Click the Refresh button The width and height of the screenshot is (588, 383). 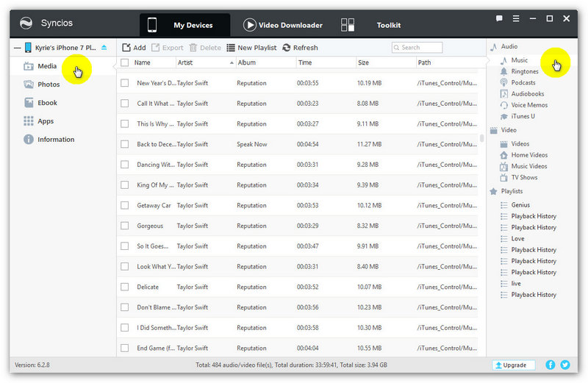click(300, 48)
